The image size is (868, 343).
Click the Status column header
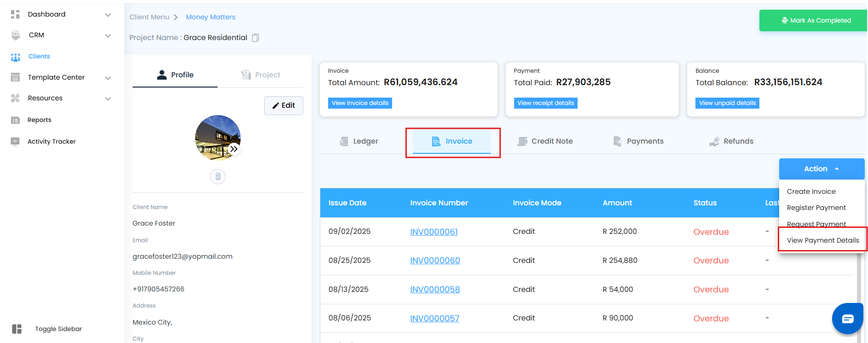(705, 203)
